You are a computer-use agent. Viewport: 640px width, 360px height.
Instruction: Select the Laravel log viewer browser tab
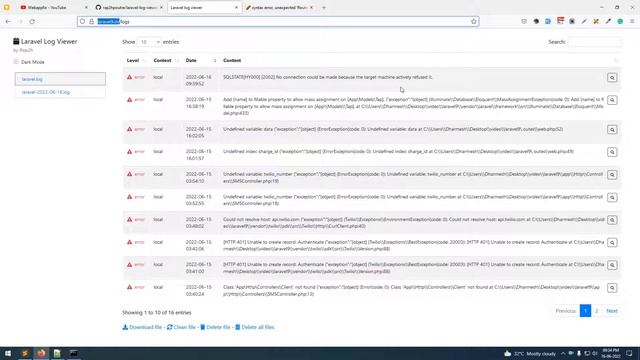tap(204, 7)
